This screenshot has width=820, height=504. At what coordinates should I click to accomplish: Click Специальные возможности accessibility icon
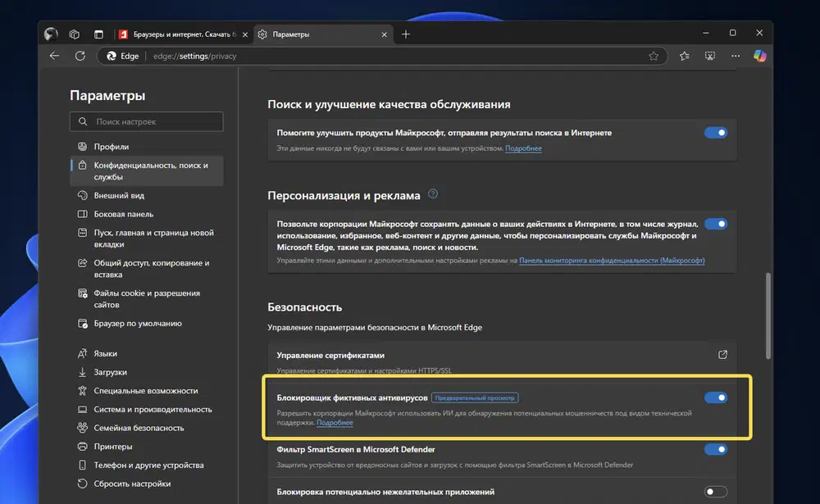(83, 391)
